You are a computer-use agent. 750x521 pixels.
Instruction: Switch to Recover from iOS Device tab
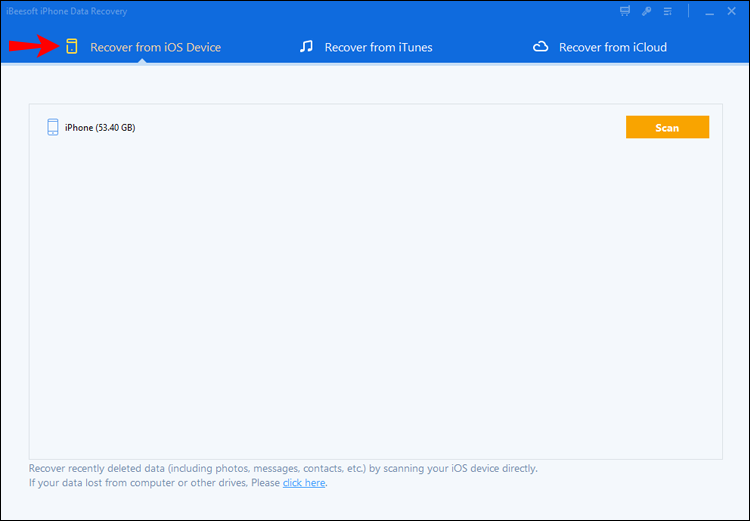click(x=143, y=47)
